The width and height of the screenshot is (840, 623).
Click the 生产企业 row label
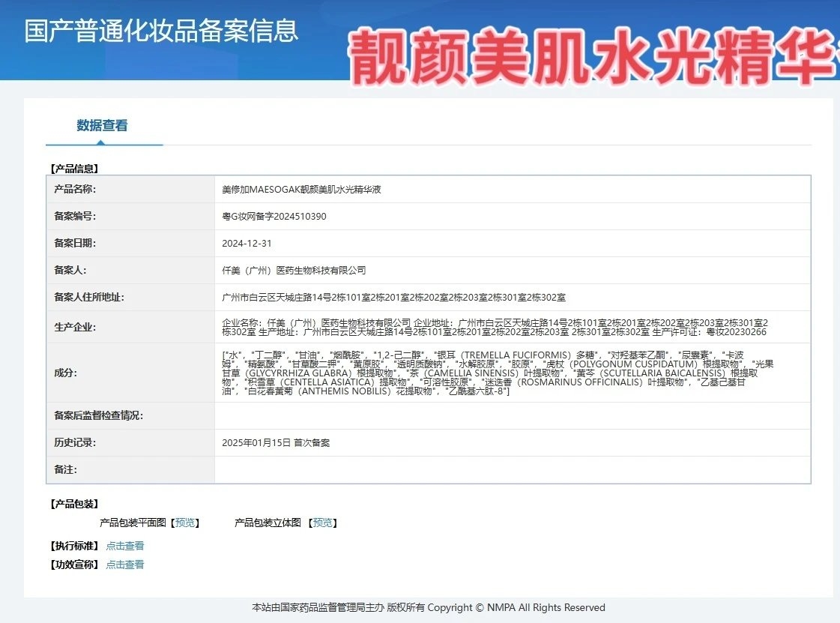(x=75, y=327)
